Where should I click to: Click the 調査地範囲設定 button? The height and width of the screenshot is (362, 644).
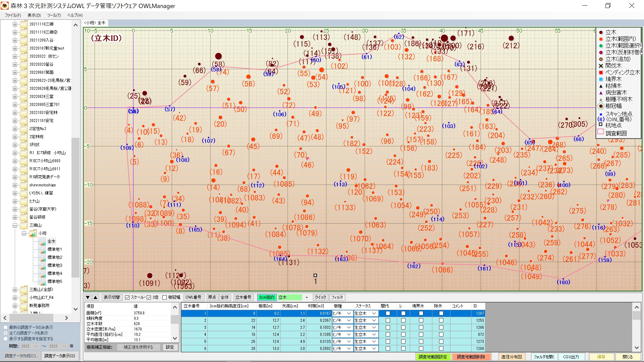433,357
